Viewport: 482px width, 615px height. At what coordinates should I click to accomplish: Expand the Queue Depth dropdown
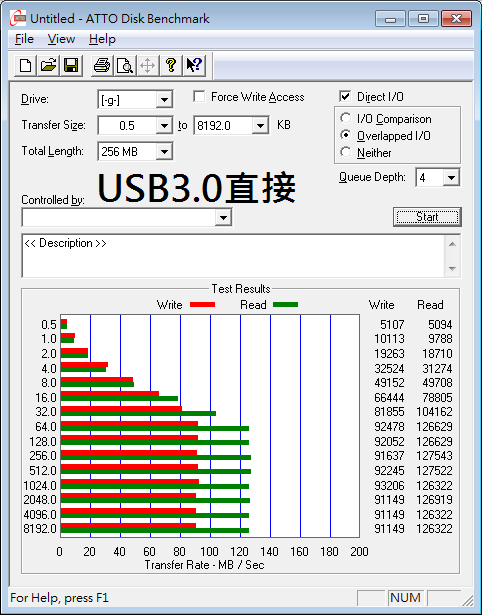(451, 178)
